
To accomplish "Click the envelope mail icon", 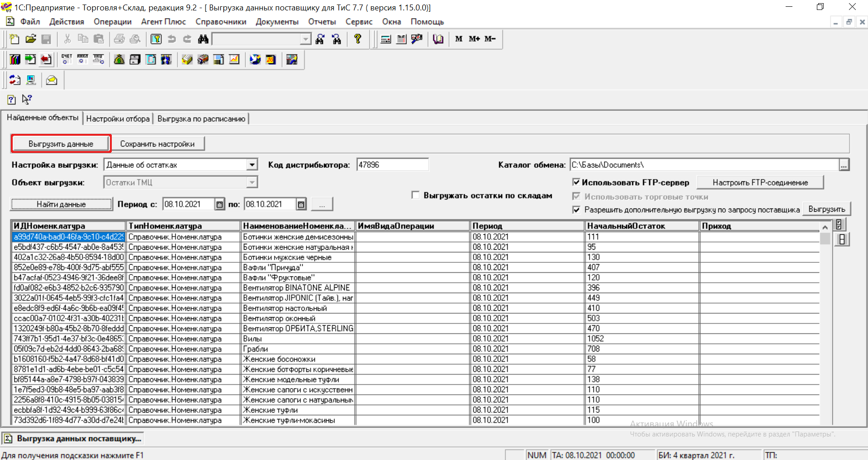I will click(52, 81).
